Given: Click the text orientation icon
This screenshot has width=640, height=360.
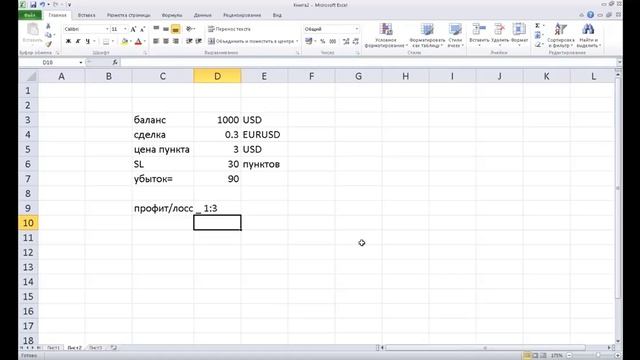Looking at the screenshot, I should click(189, 29).
